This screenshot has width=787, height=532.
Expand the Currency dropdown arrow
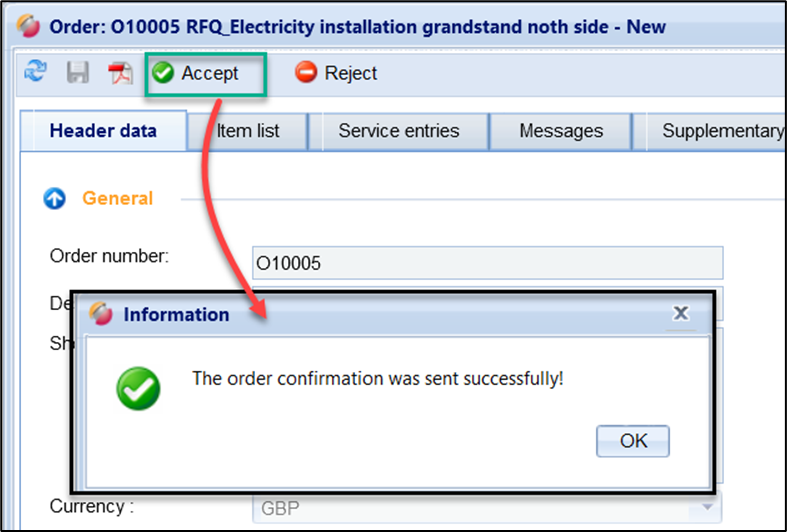coord(708,508)
